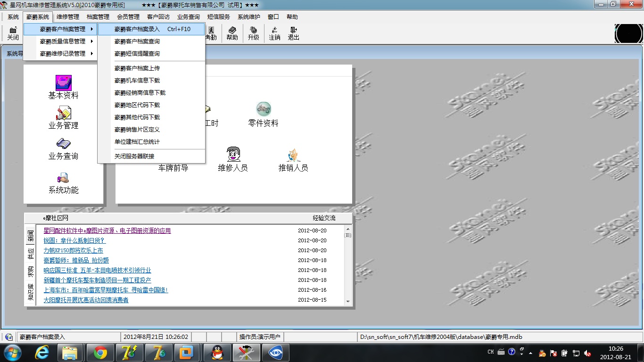Open the 维修管理 menu

[68, 16]
